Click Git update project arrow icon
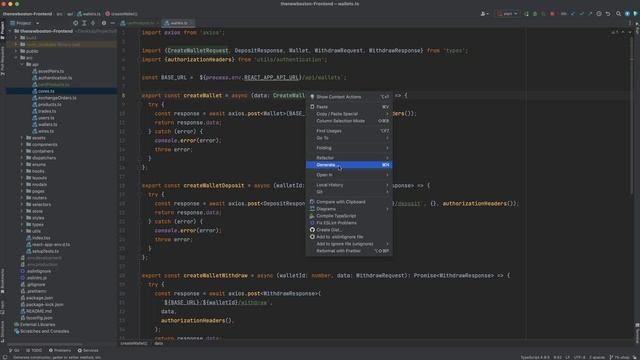 coord(573,14)
